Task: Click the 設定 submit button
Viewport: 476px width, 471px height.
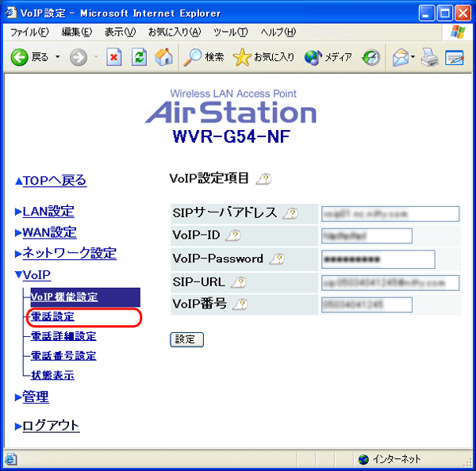Action: [186, 339]
